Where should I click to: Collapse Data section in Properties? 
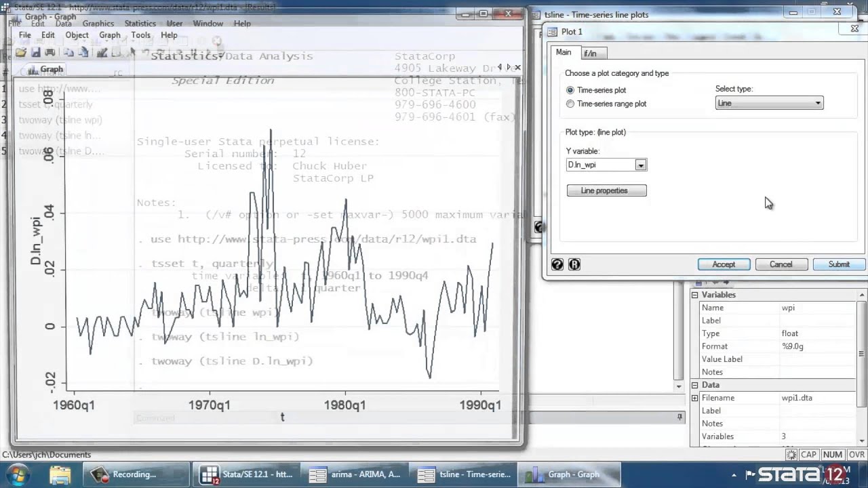tap(694, 385)
